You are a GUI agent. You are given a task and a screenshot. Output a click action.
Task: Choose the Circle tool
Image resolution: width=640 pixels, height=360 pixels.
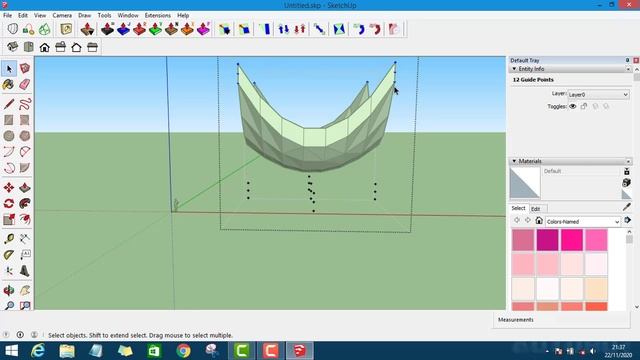[x=9, y=136]
